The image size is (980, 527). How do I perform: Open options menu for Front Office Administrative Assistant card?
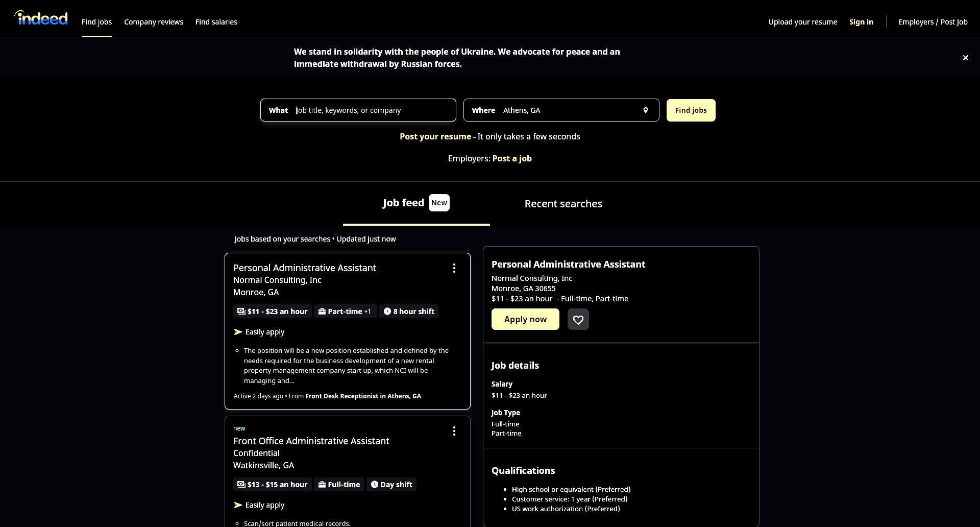[x=454, y=432]
